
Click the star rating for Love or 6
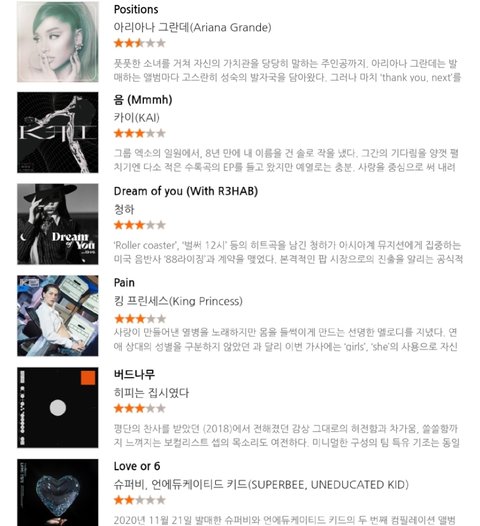(x=140, y=500)
